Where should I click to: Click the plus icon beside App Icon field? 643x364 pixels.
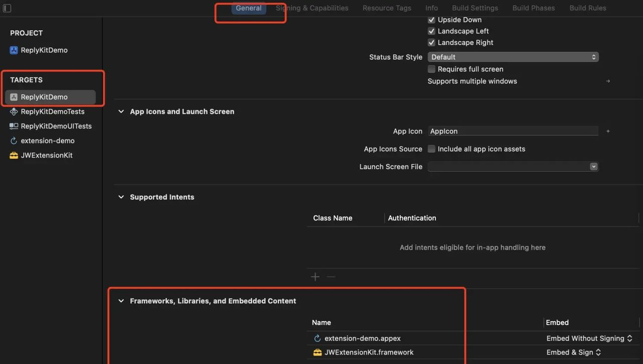[608, 131]
